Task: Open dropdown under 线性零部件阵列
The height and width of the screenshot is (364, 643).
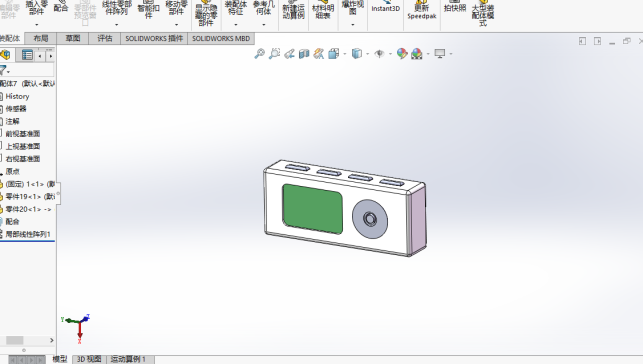Action: point(116,25)
